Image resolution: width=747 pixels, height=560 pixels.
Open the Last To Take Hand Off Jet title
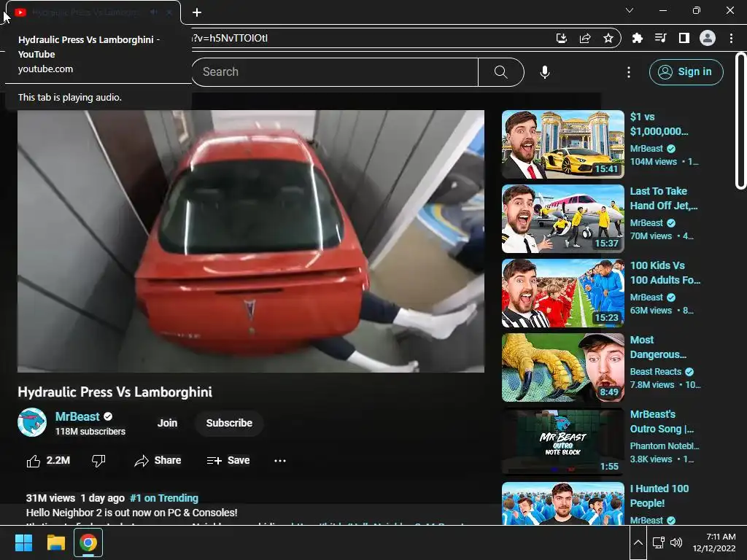(x=664, y=198)
